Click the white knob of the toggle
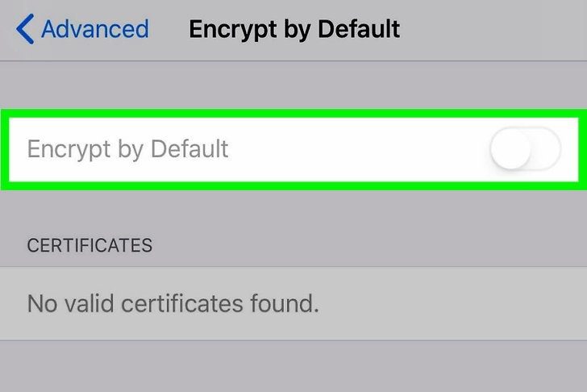This screenshot has height=392, width=587. pyautogui.click(x=510, y=150)
